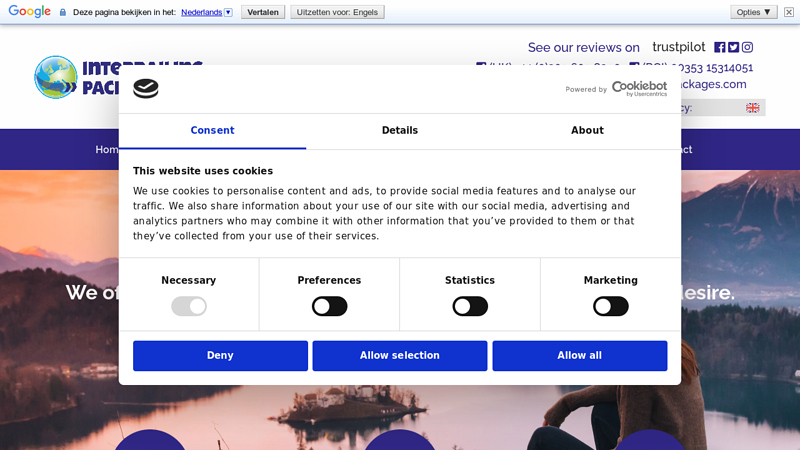
Task: Close the Google translate bar
Action: (x=789, y=12)
